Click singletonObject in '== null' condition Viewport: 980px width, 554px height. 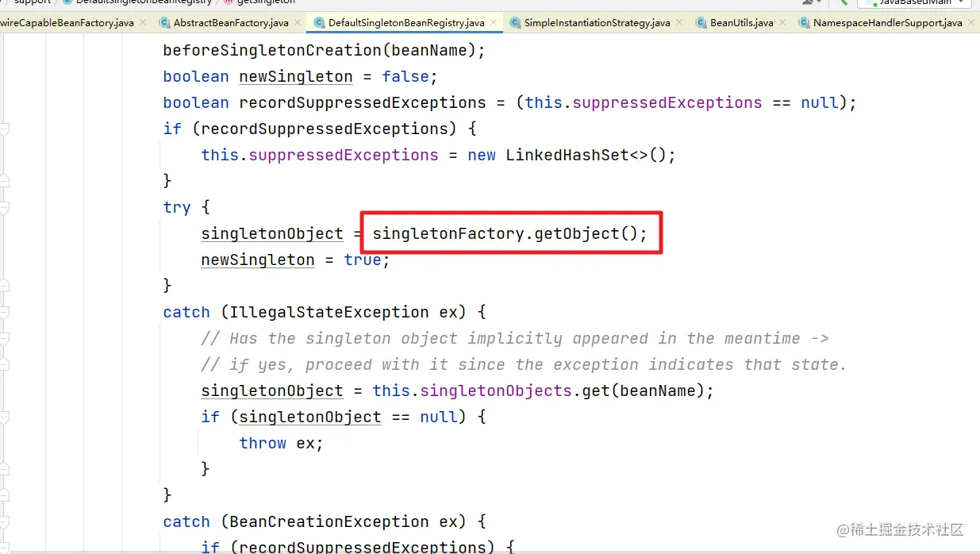(310, 417)
